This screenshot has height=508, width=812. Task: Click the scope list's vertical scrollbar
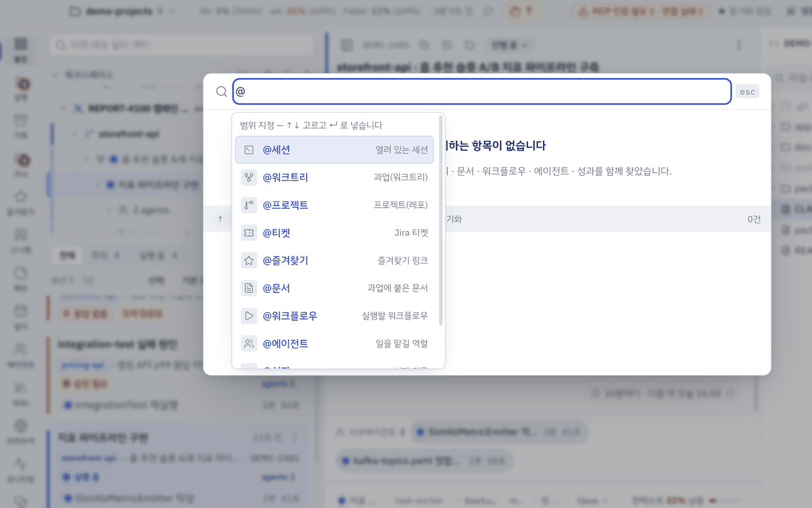440,221
